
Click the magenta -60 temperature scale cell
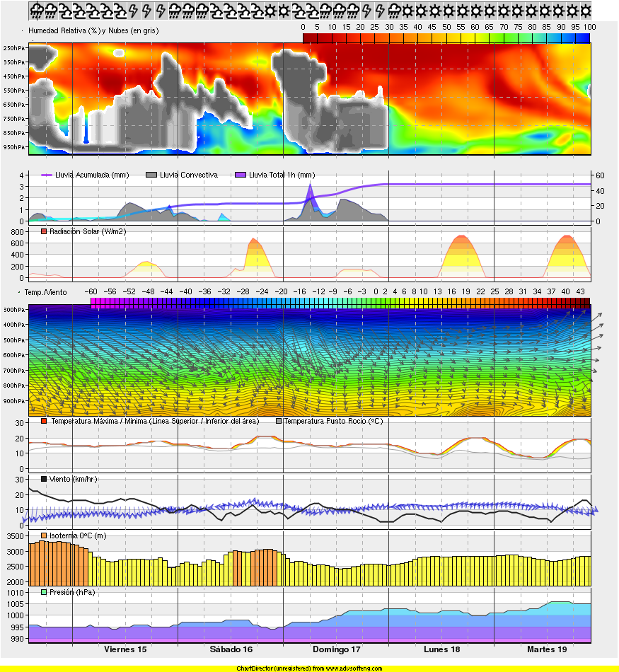pyautogui.click(x=93, y=303)
